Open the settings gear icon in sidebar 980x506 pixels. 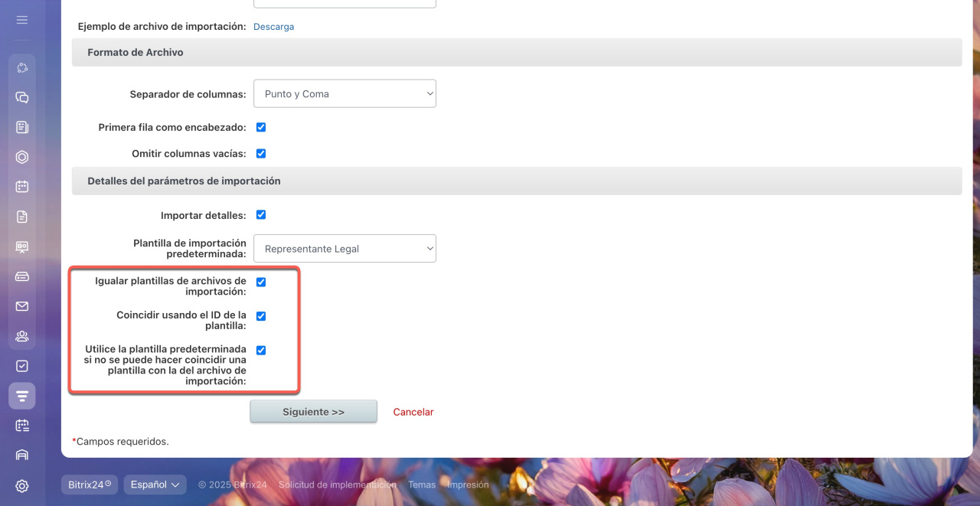pos(21,485)
